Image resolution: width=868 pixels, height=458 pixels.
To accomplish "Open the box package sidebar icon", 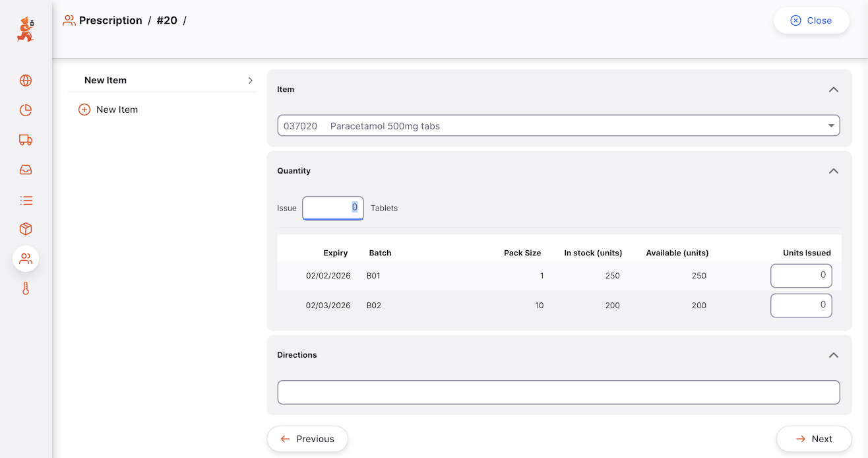I will [26, 229].
